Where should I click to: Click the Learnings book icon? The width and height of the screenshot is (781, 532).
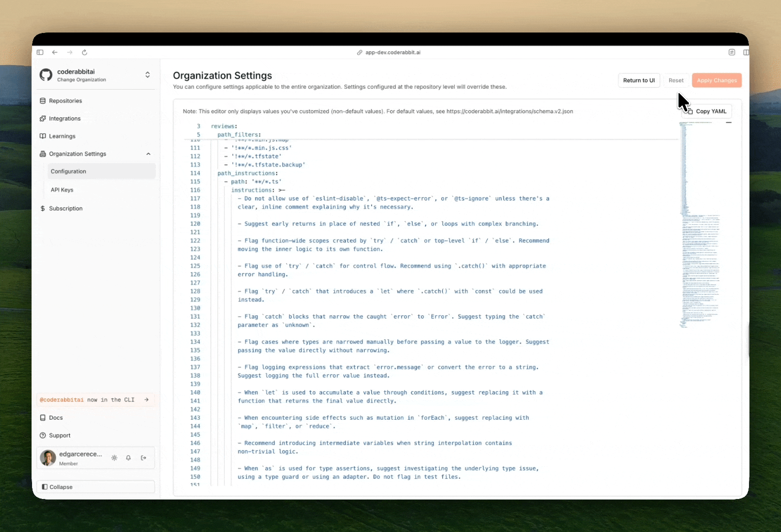43,136
